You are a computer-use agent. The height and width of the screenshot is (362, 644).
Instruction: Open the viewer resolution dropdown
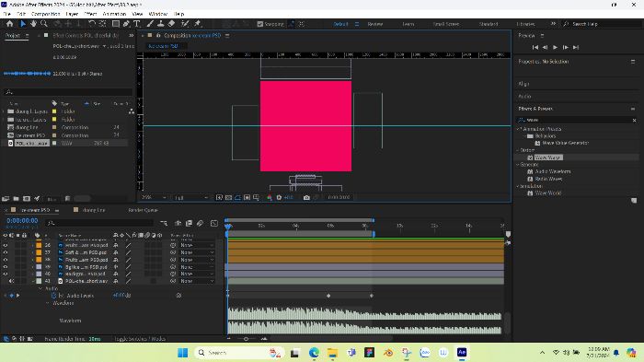point(191,197)
